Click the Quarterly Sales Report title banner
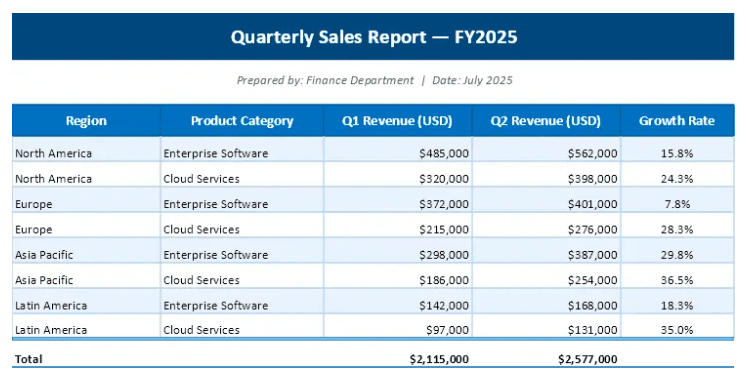 [x=373, y=37]
